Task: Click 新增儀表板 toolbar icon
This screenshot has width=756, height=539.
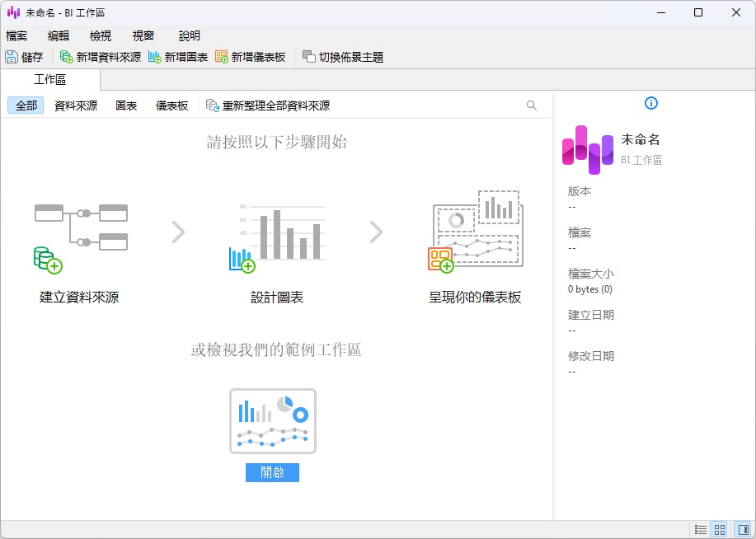Action: tap(222, 57)
